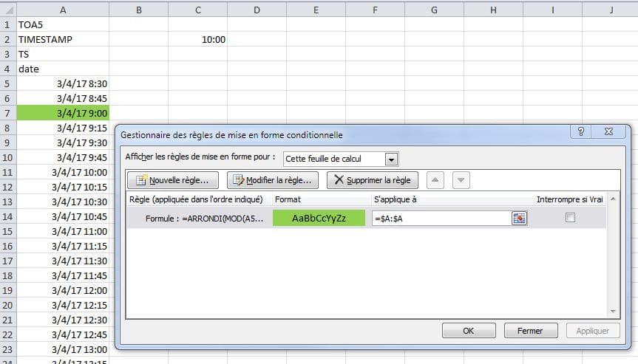Click the select-all corner of the sheet
The height and width of the screenshot is (364, 638).
coord(8,10)
